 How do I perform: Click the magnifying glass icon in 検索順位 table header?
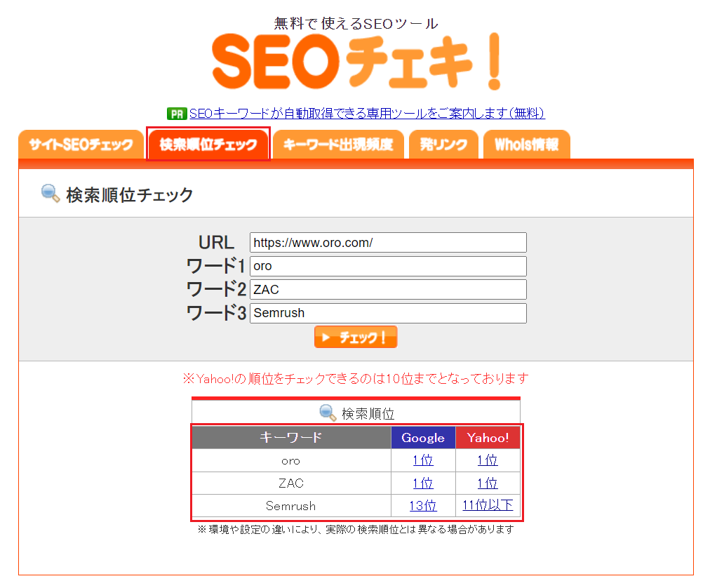tap(328, 412)
